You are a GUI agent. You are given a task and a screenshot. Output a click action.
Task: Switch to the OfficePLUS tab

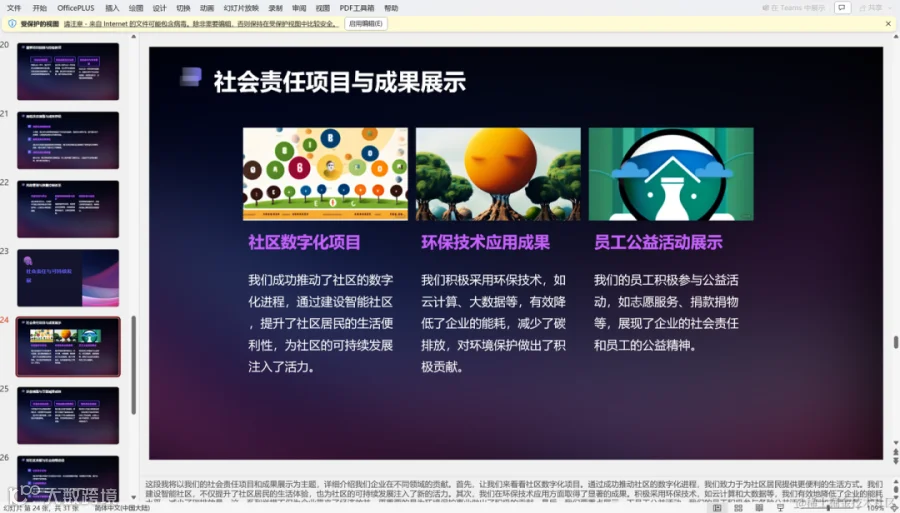[76, 8]
